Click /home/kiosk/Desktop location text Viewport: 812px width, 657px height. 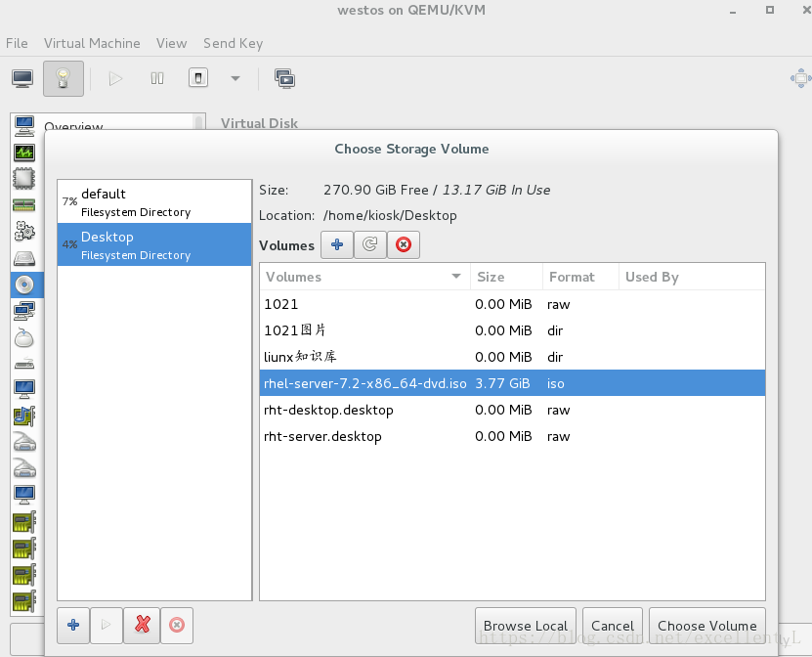coord(390,215)
